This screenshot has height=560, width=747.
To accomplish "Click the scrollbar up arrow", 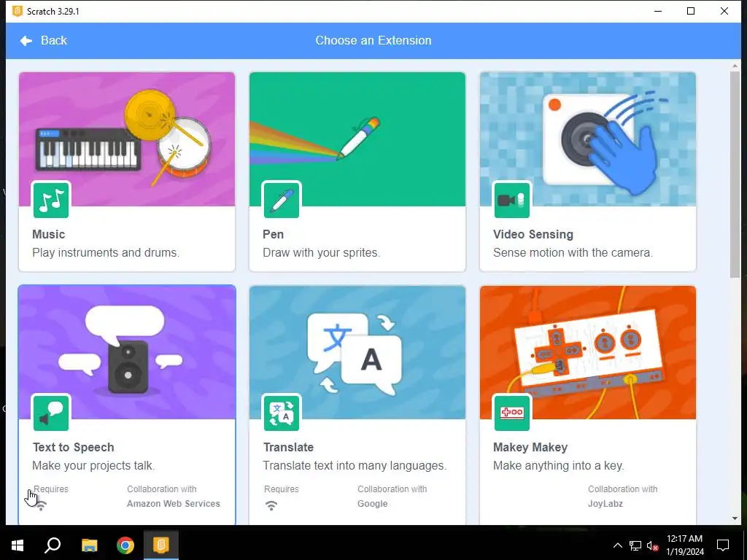I will pyautogui.click(x=735, y=65).
